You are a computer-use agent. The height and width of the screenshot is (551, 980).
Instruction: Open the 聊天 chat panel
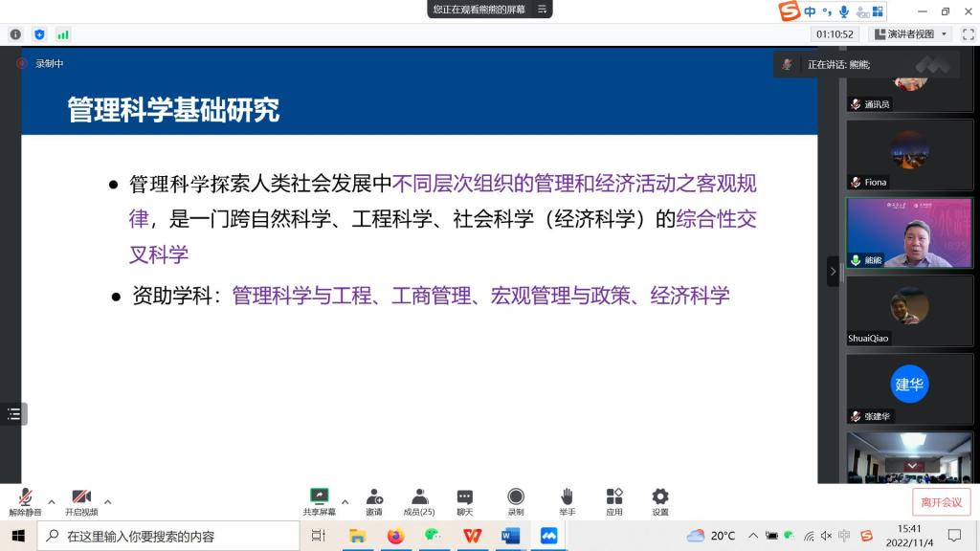tap(465, 496)
